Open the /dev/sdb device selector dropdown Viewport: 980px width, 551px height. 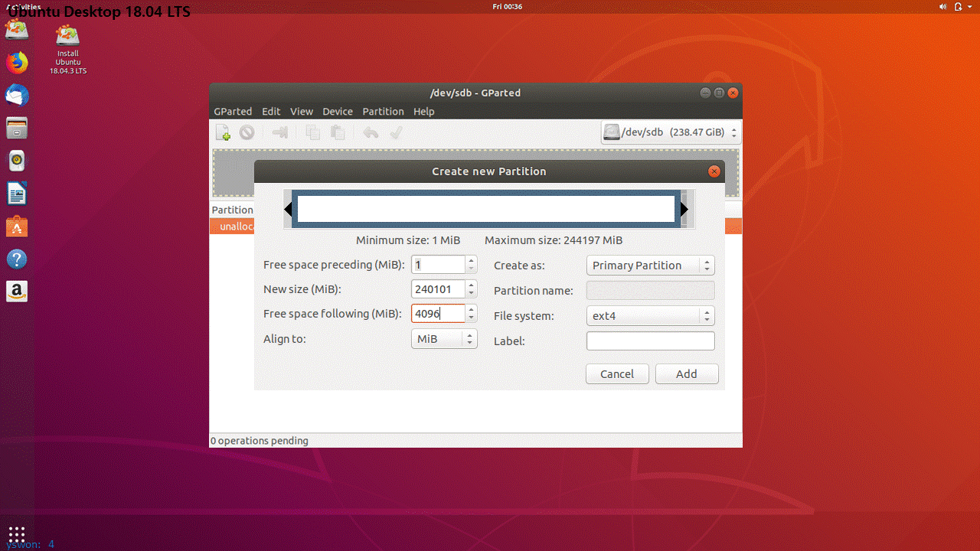[x=670, y=132]
